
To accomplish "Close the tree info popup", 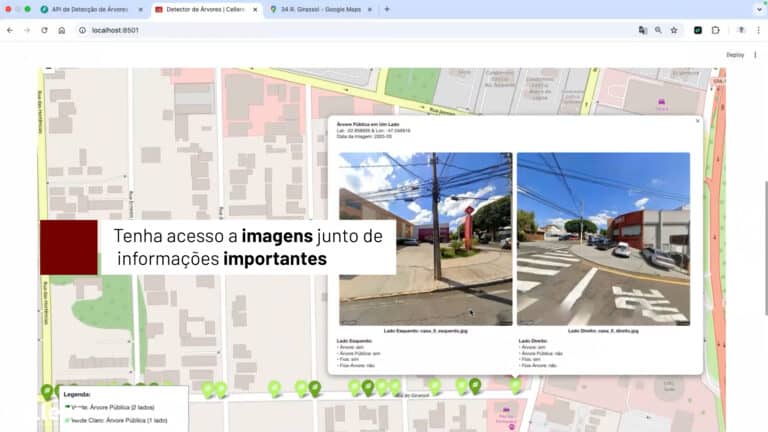I will (697, 121).
